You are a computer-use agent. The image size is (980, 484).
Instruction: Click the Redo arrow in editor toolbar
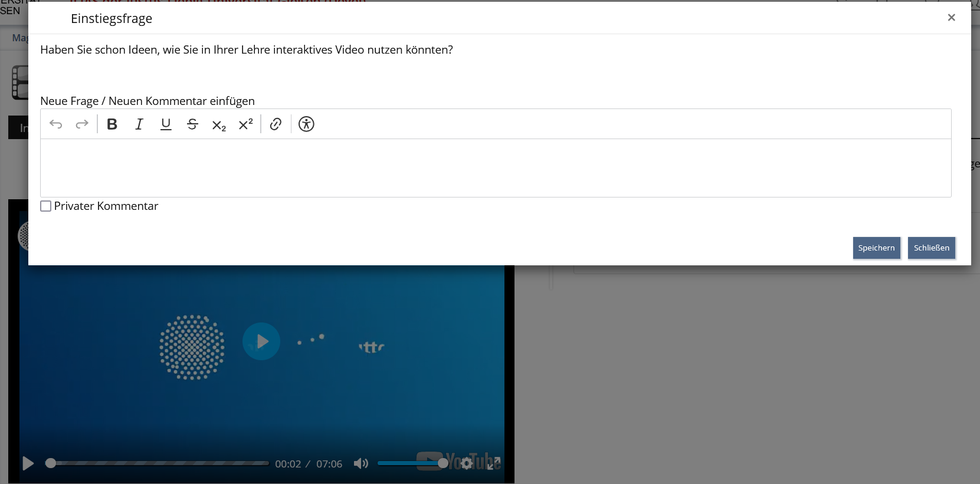pyautogui.click(x=82, y=124)
